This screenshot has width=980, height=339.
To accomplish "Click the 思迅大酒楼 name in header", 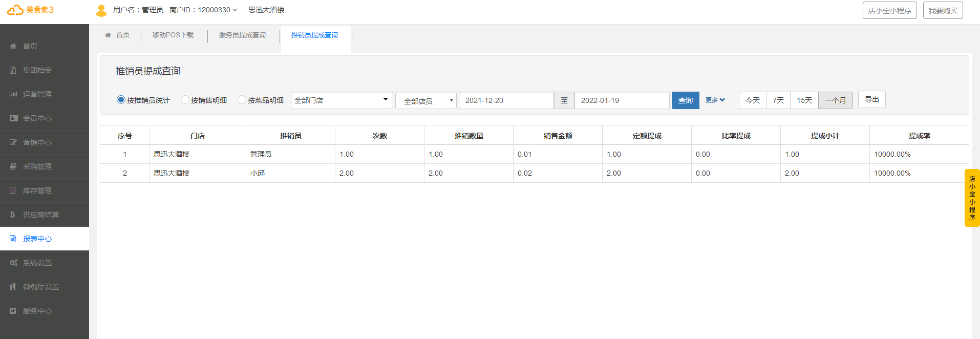I will pos(266,10).
